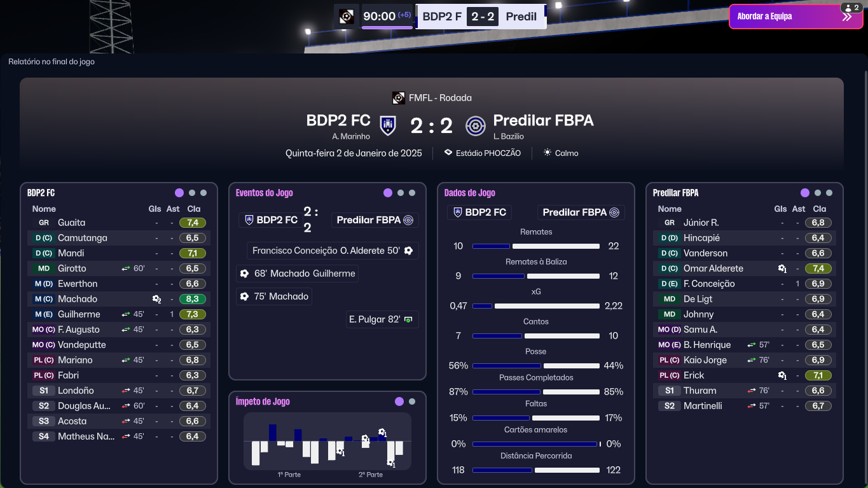Viewport: 868px width, 488px height.
Task: Select the third page dot in Eventos do Jogo
Action: 412,193
